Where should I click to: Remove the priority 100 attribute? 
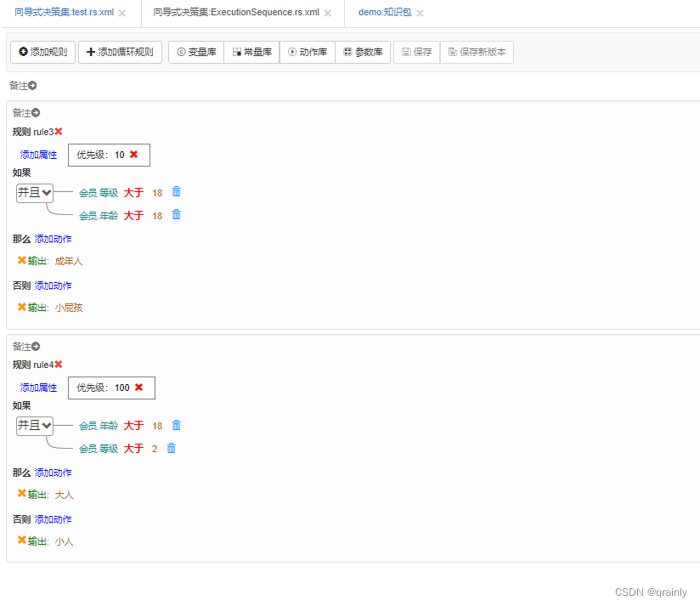pos(138,388)
